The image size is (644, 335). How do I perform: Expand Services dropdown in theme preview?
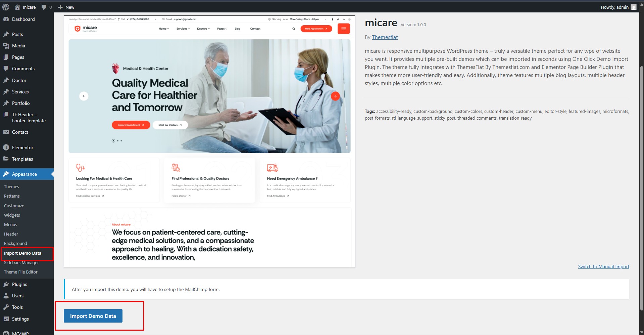click(183, 29)
